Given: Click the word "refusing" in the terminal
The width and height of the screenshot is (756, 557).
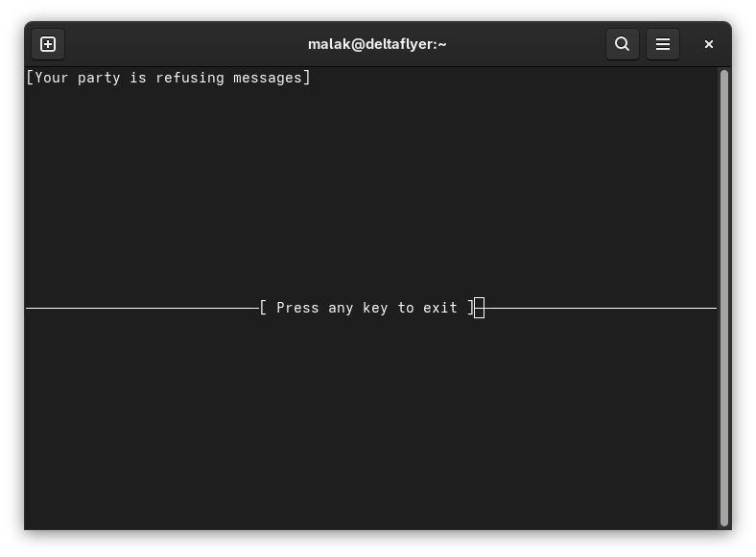Looking at the screenshot, I should point(190,78).
